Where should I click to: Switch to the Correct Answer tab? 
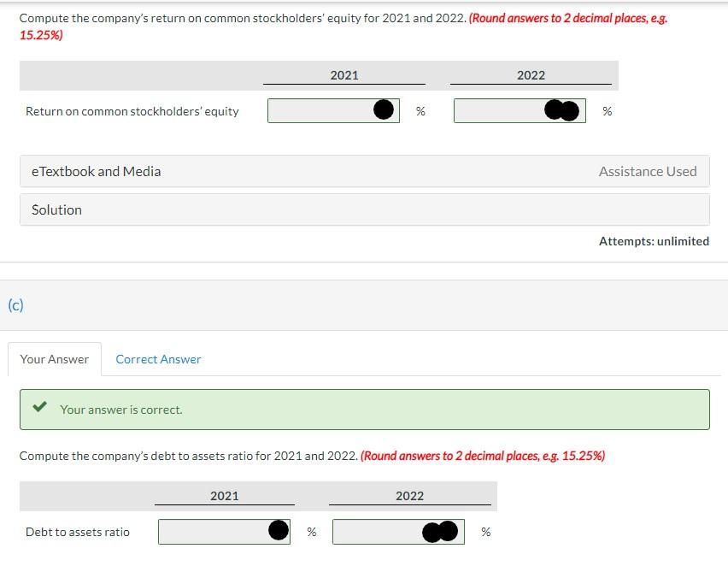pos(158,358)
